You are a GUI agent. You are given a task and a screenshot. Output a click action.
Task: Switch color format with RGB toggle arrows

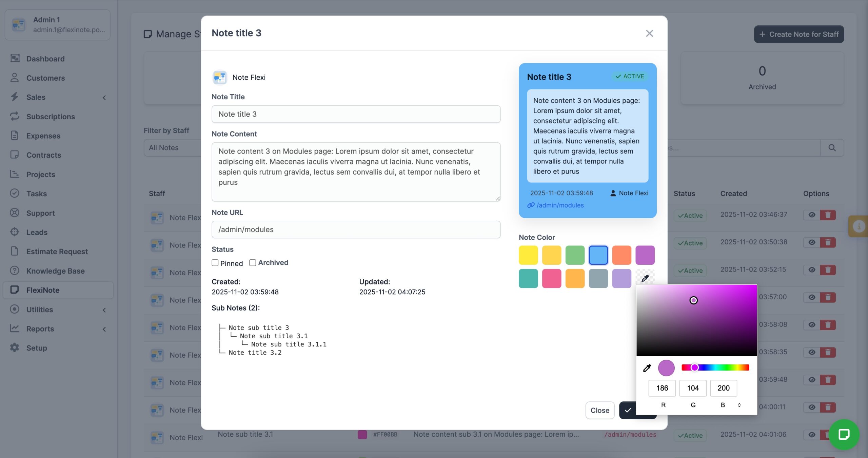pos(739,405)
